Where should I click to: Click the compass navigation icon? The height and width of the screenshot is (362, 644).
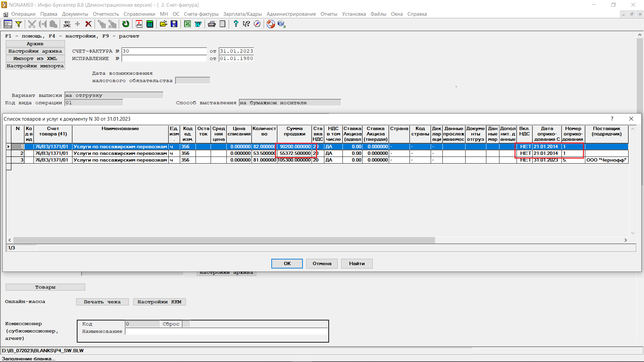257,24
